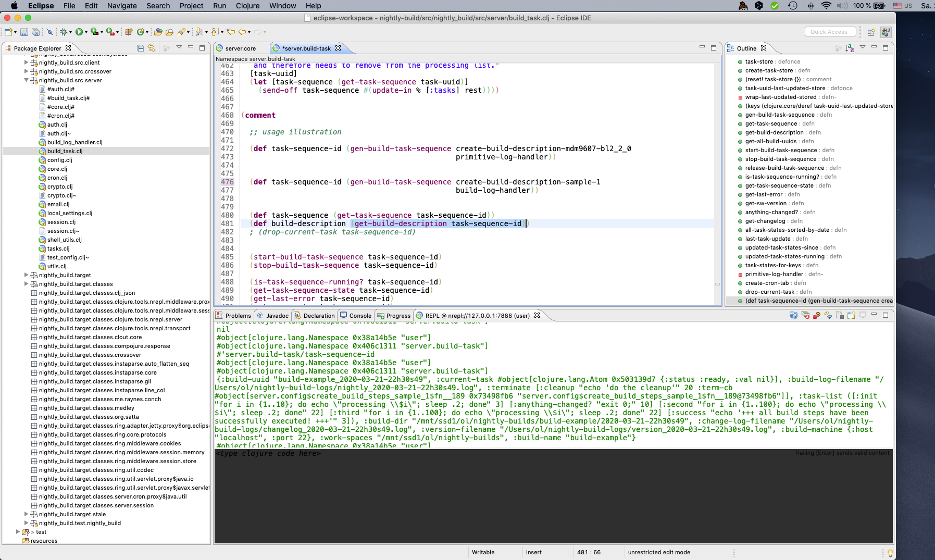Collapse all nodes in Package Explorer
Viewport: 935px width, 560px height.
point(140,47)
